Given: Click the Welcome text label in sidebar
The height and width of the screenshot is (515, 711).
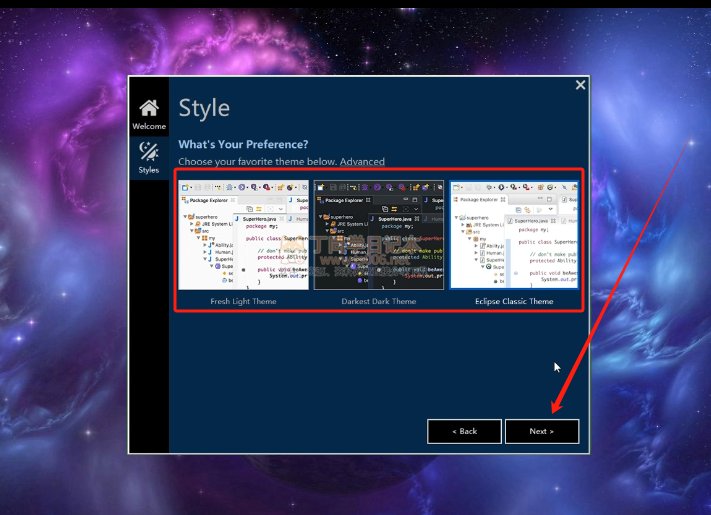Looking at the screenshot, I should click(x=148, y=127).
